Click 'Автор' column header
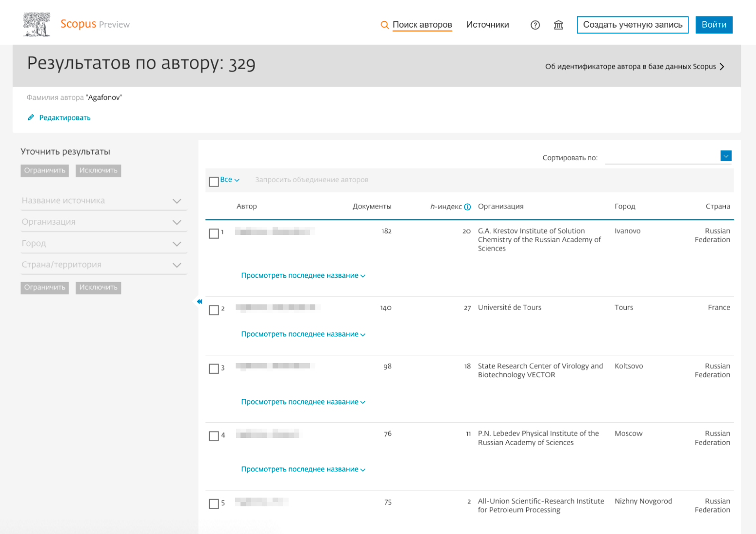 tap(247, 206)
